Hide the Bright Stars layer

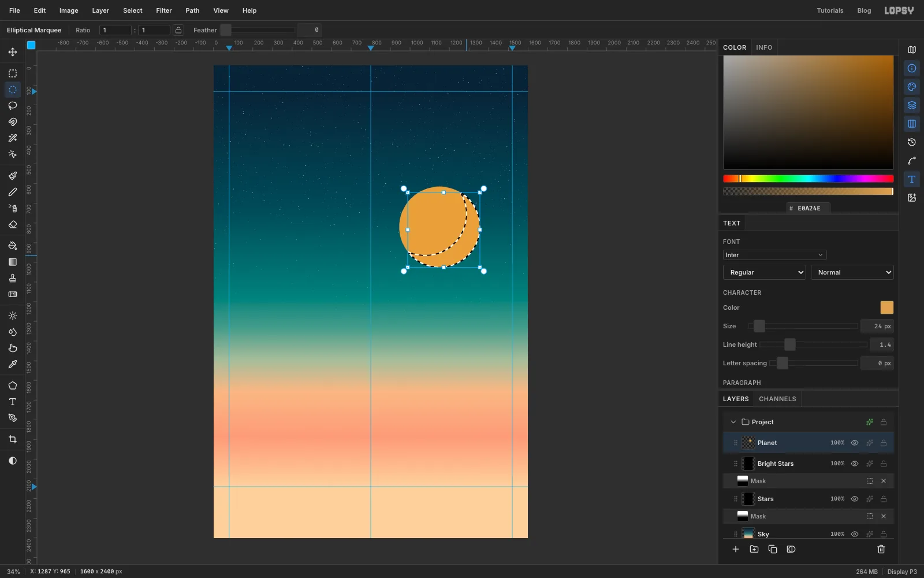[x=855, y=464]
